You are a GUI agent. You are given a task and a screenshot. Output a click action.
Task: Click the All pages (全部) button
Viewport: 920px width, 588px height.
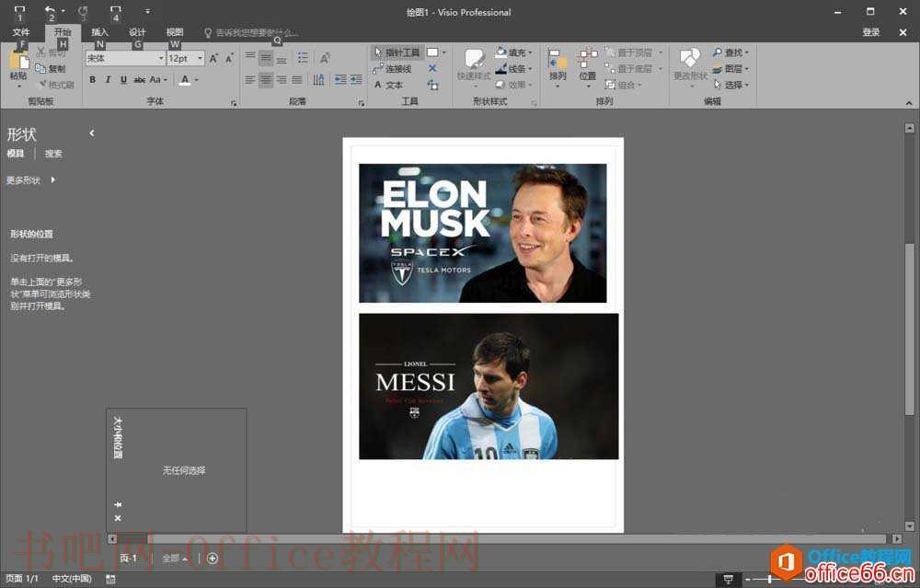click(174, 559)
